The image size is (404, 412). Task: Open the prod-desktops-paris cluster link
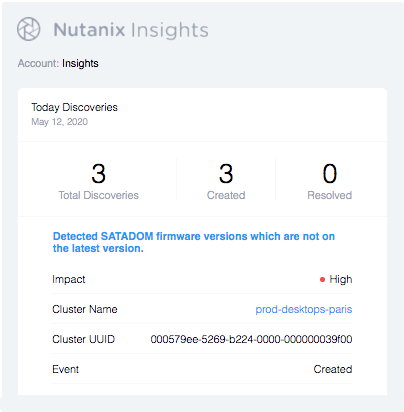pos(304,309)
